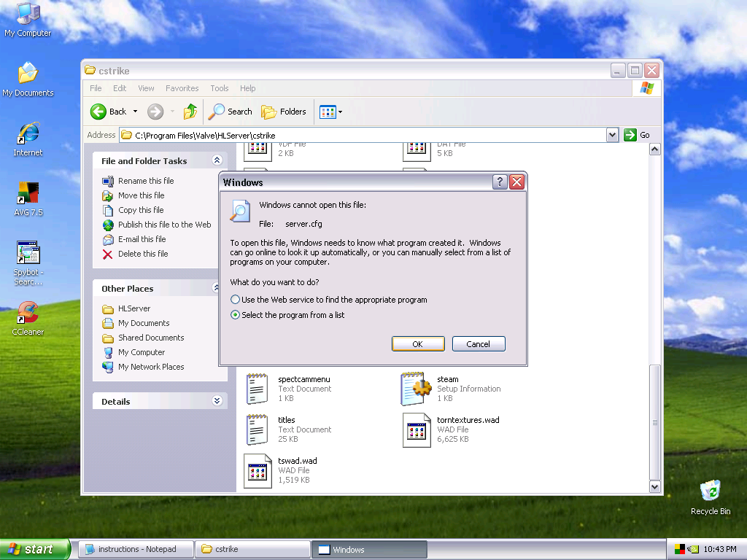Launch Spybot Search desktop shortcut

click(x=28, y=262)
